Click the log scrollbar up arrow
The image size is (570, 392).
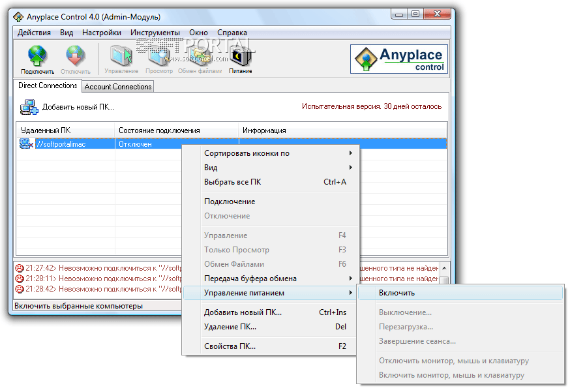click(444, 268)
